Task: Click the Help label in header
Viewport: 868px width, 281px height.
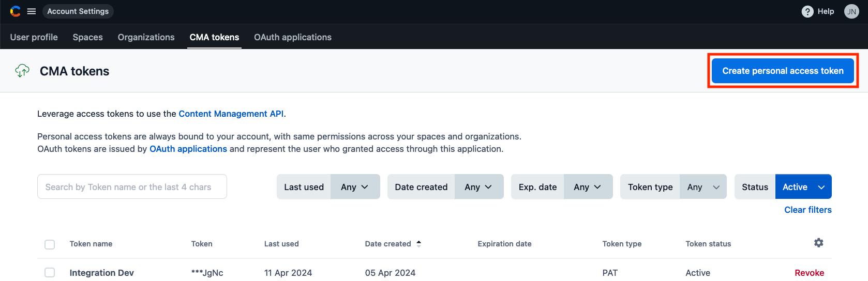Action: (x=826, y=11)
